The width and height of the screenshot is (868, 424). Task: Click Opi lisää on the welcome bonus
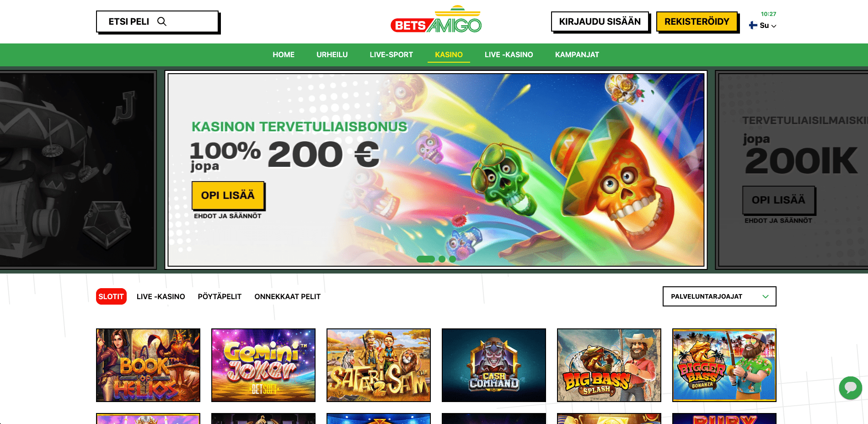coord(228,195)
